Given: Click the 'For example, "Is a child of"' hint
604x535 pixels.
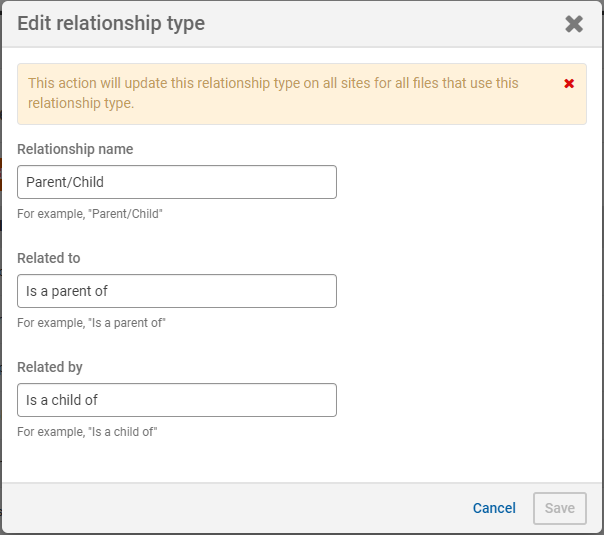Looking at the screenshot, I should [x=88, y=432].
